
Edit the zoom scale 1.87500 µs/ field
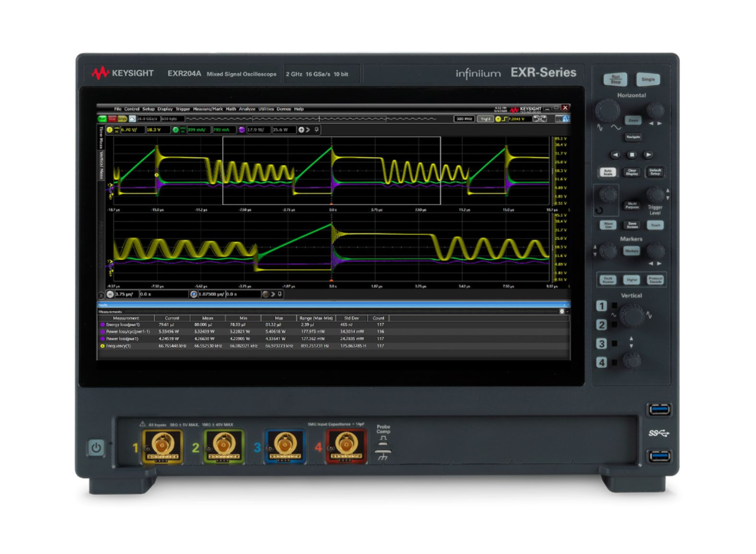click(211, 294)
